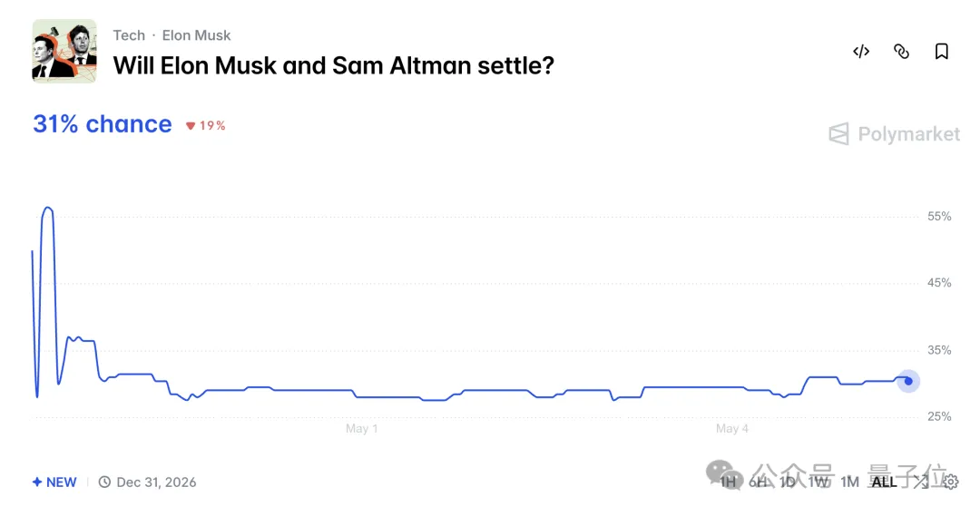980x516 pixels.
Task: Switch chart to 1D range
Action: click(788, 482)
